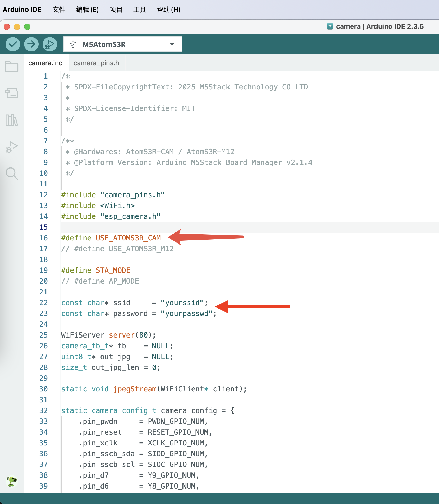Click the .pin_d7 assignment line
The width and height of the screenshot is (439, 504).
pyautogui.click(x=139, y=475)
